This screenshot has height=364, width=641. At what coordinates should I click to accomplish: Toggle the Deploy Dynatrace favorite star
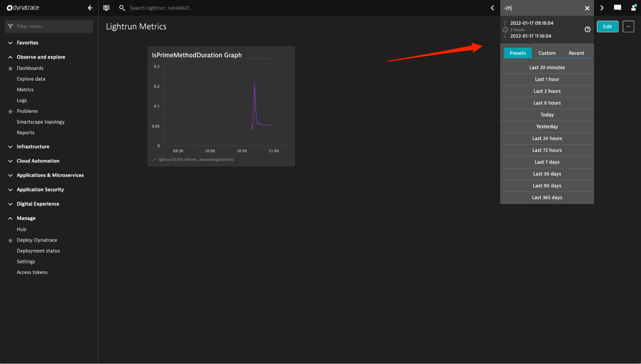(10, 240)
